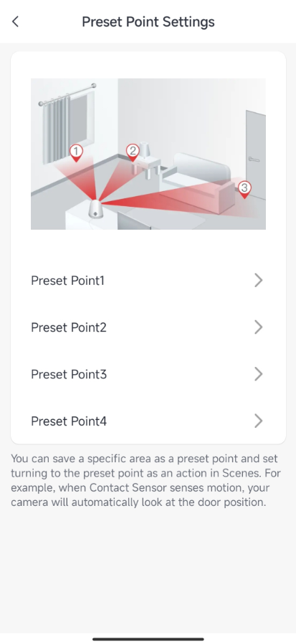Screen dimensions: 296x644
Task: Select the Preset Point3 row label
Action: [x=69, y=374]
